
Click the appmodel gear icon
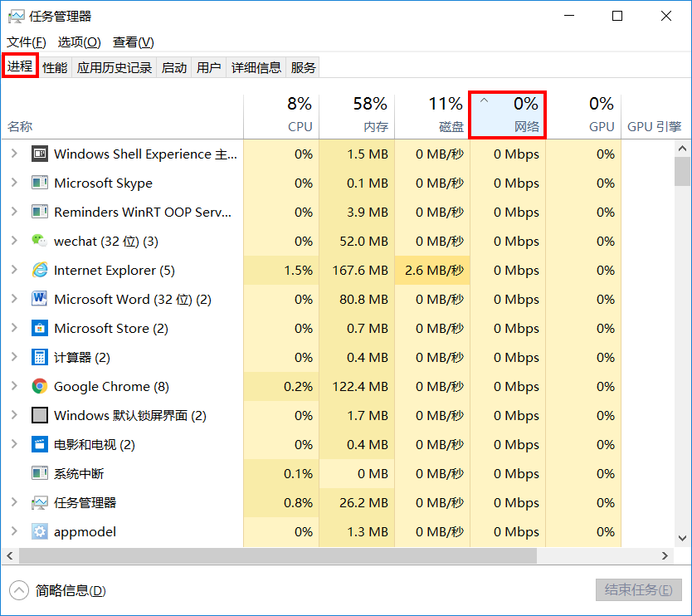click(x=39, y=531)
